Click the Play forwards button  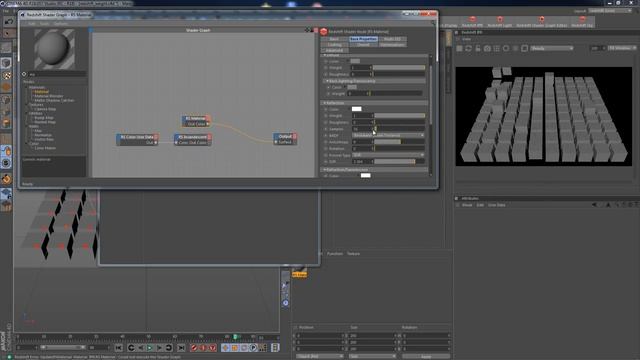[150, 348]
